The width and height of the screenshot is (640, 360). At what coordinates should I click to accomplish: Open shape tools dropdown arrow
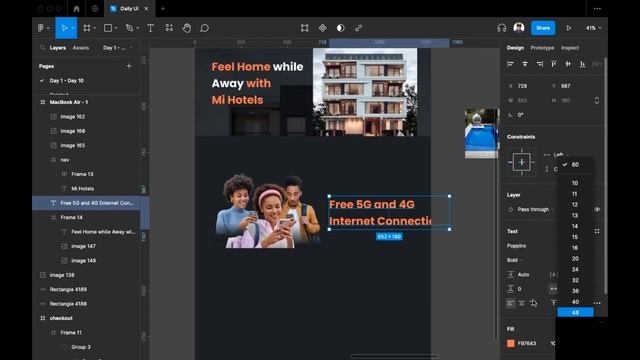click(116, 28)
